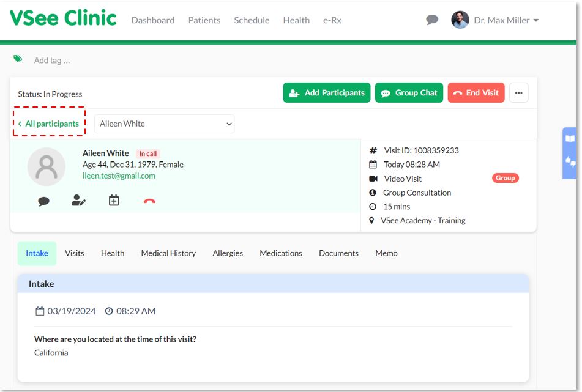582x392 pixels.
Task: Open the Medications tab
Action: pyautogui.click(x=281, y=253)
